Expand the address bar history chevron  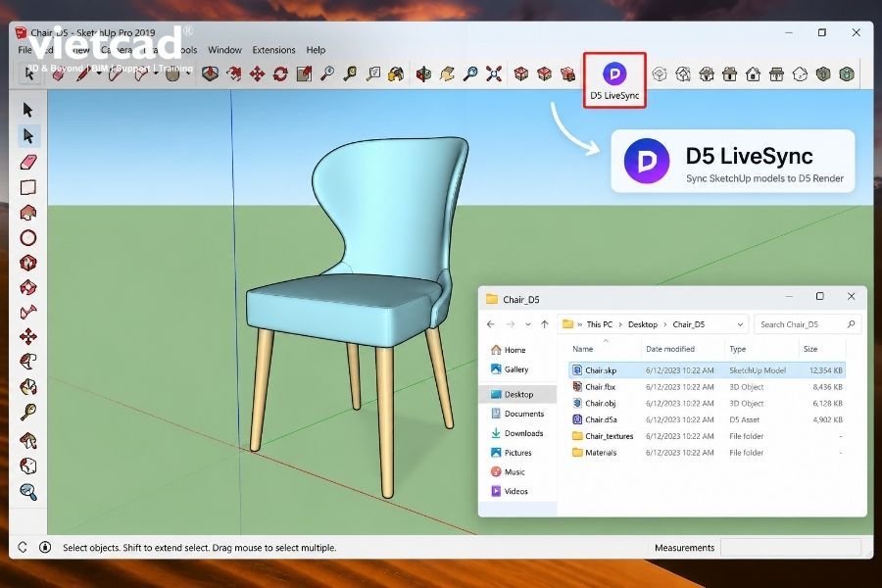click(740, 324)
